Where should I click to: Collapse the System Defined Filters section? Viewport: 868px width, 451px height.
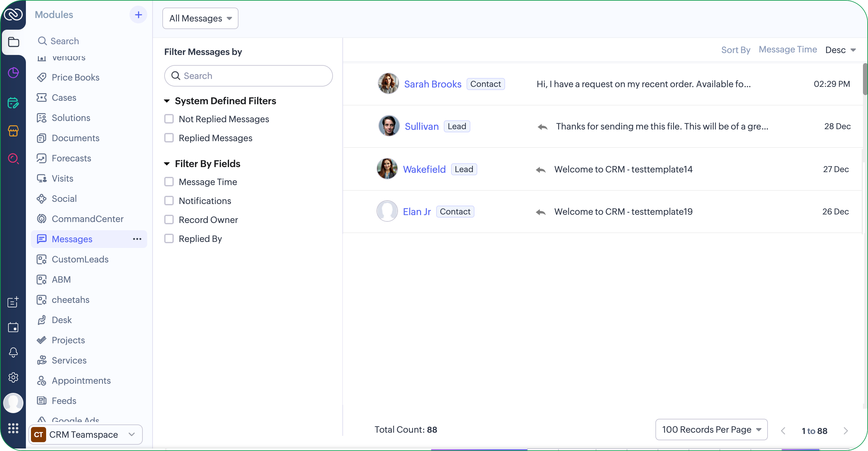(167, 101)
